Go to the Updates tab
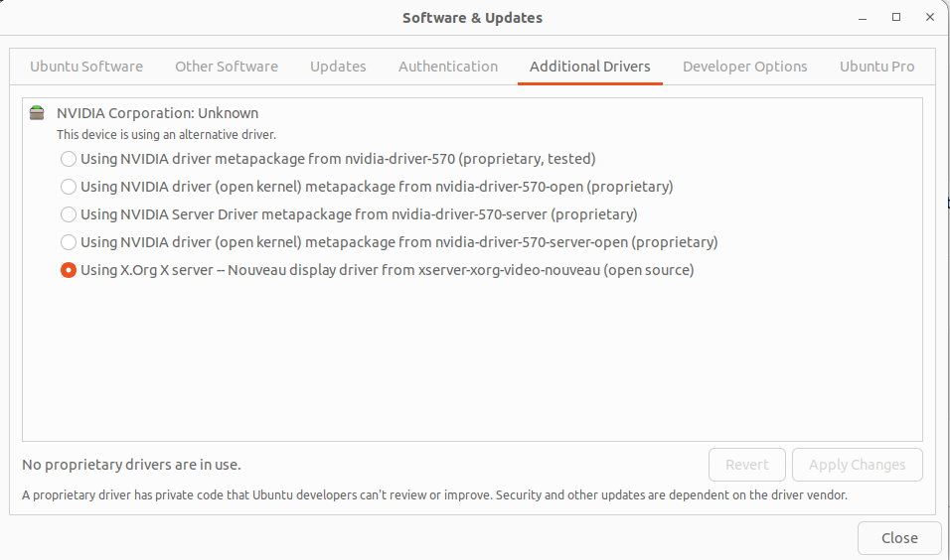950x560 pixels. (338, 67)
